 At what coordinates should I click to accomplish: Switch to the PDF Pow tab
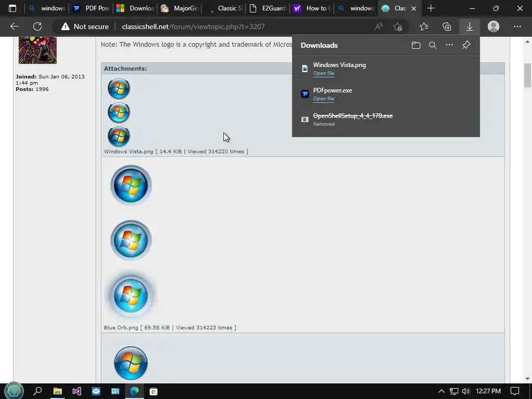(x=91, y=8)
